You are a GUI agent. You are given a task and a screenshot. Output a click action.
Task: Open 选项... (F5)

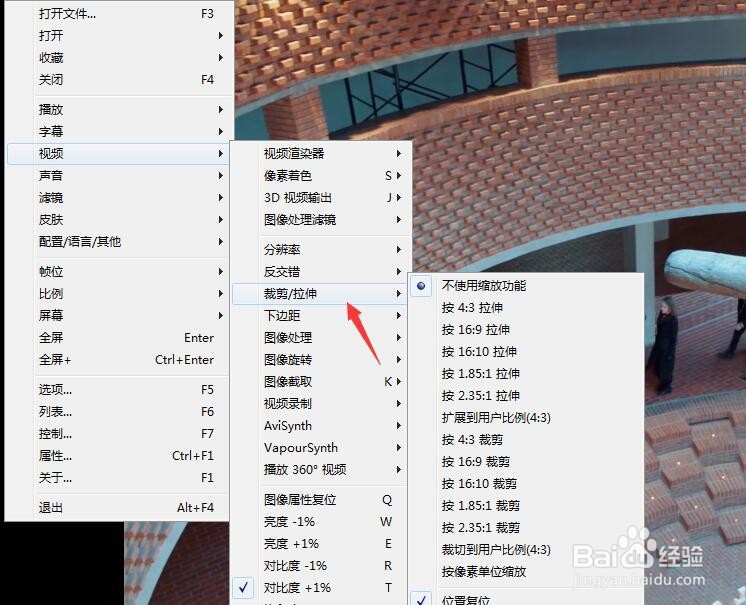118,390
